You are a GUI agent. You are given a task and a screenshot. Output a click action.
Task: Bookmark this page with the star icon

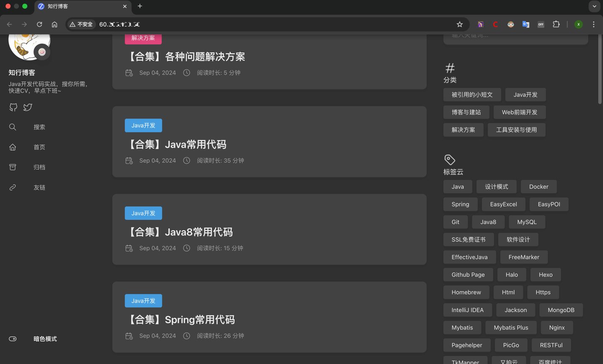[459, 24]
